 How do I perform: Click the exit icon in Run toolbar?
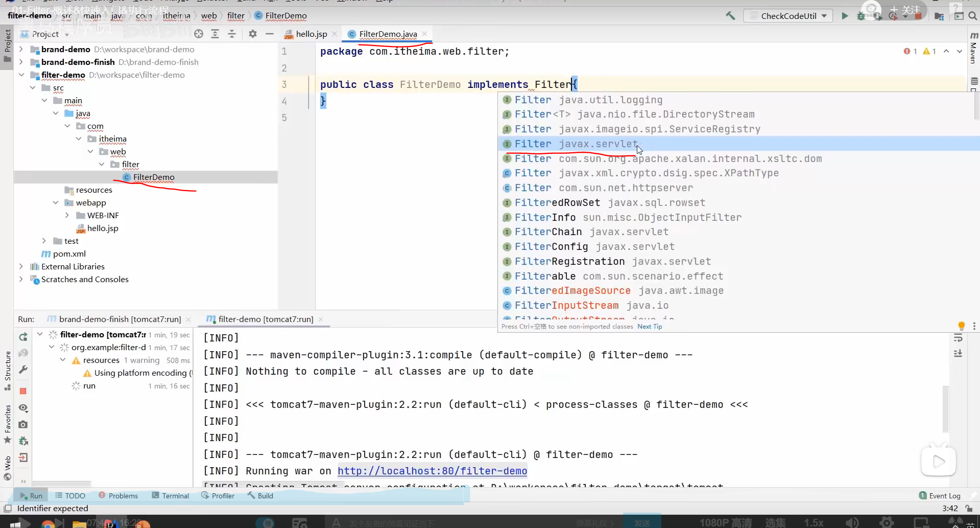click(23, 457)
